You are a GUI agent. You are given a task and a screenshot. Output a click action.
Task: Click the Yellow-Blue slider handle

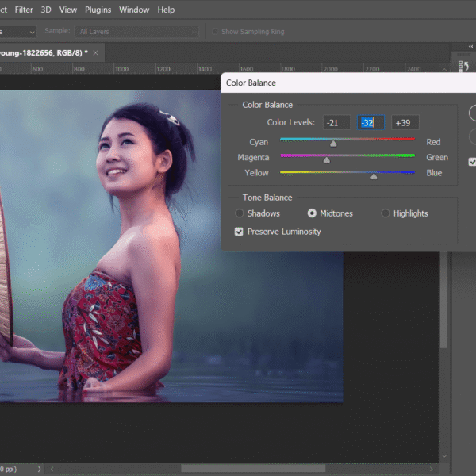374,176
